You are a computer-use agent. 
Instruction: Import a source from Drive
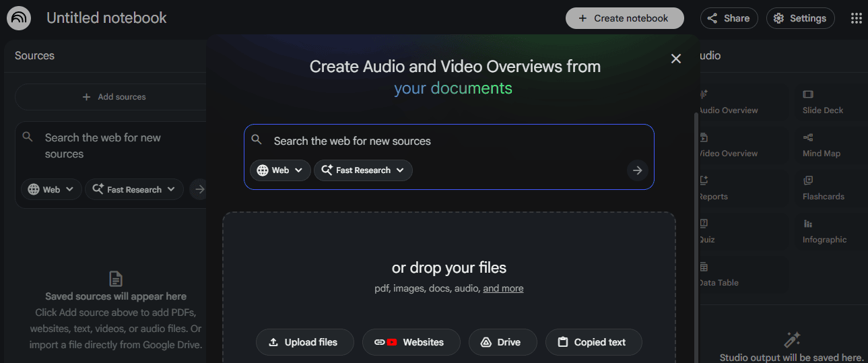click(x=502, y=342)
